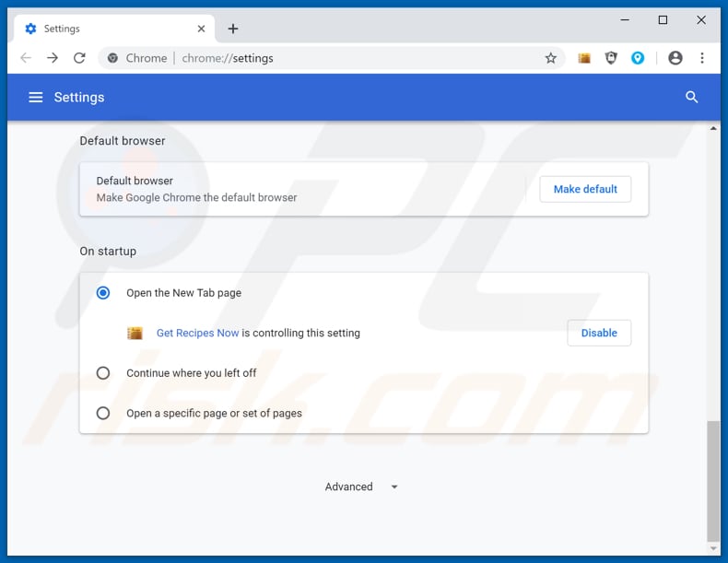Image resolution: width=728 pixels, height=563 pixels.
Task: Expand the Advanced settings section
Action: [361, 487]
